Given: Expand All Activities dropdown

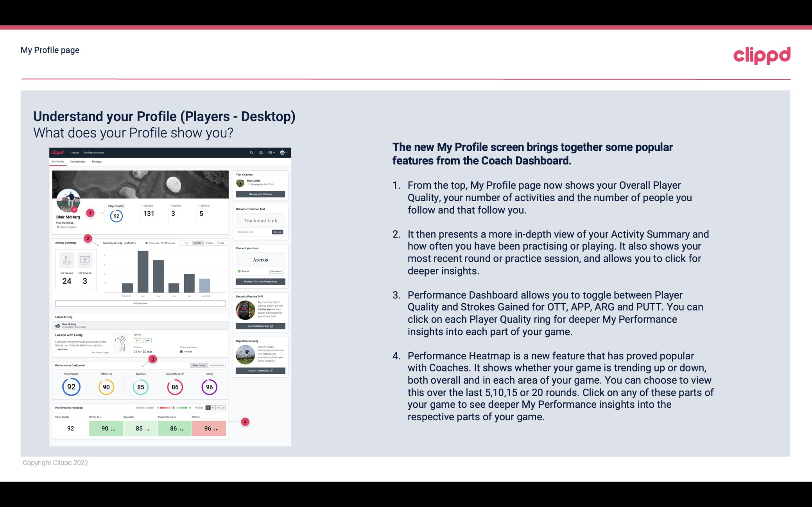Looking at the screenshot, I should tap(140, 303).
